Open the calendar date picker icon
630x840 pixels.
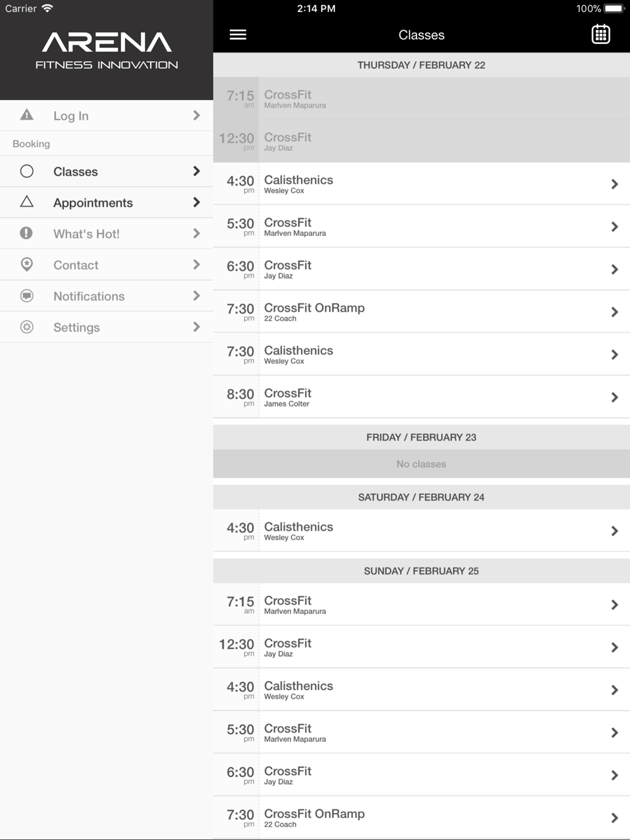(x=600, y=34)
